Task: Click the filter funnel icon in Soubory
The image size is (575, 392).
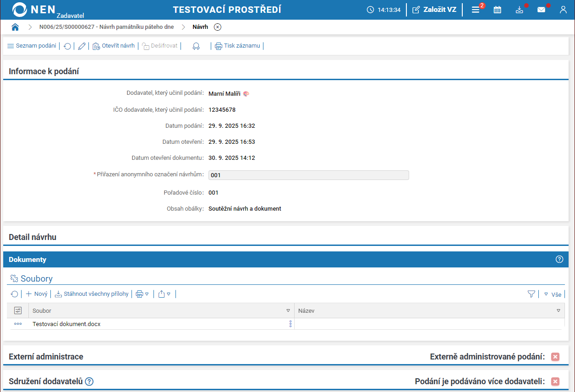Action: pos(531,294)
